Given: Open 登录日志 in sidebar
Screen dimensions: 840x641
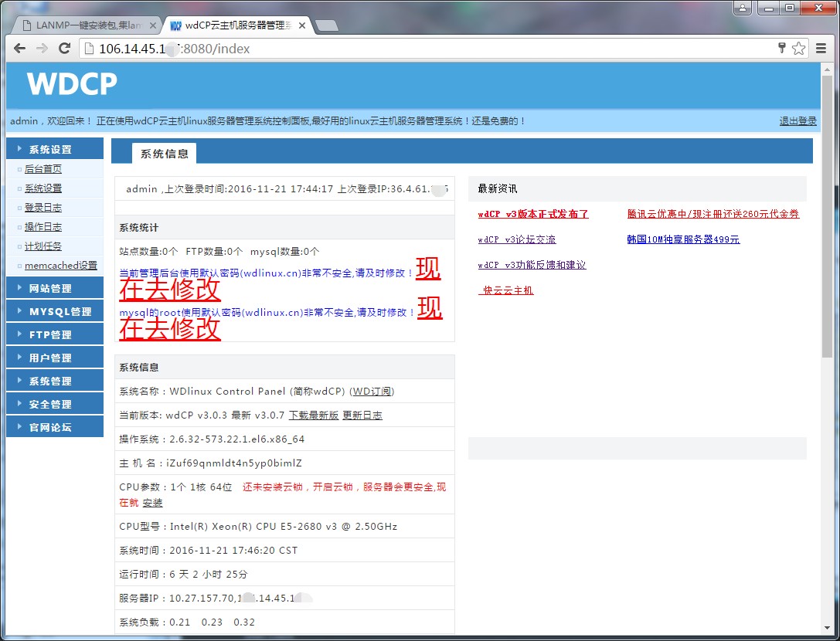Looking at the screenshot, I should (43, 207).
